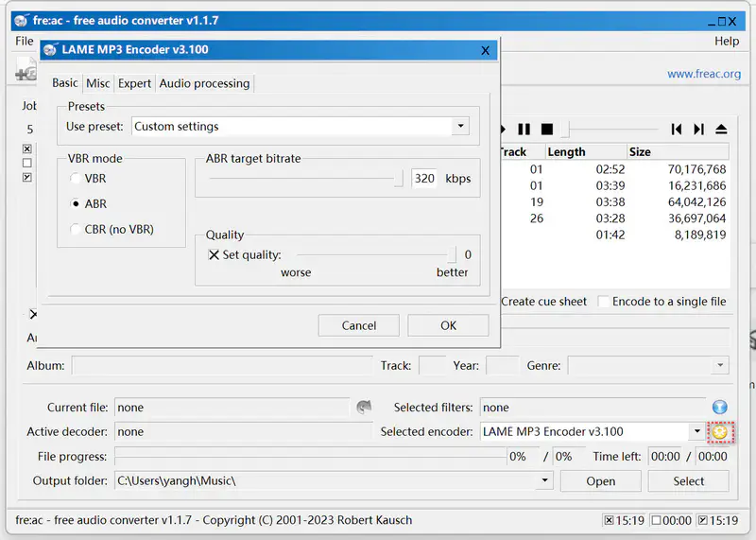Viewport: 756px width, 540px height.
Task: Click the Cancel button in encoder dialog
Action: tap(359, 325)
